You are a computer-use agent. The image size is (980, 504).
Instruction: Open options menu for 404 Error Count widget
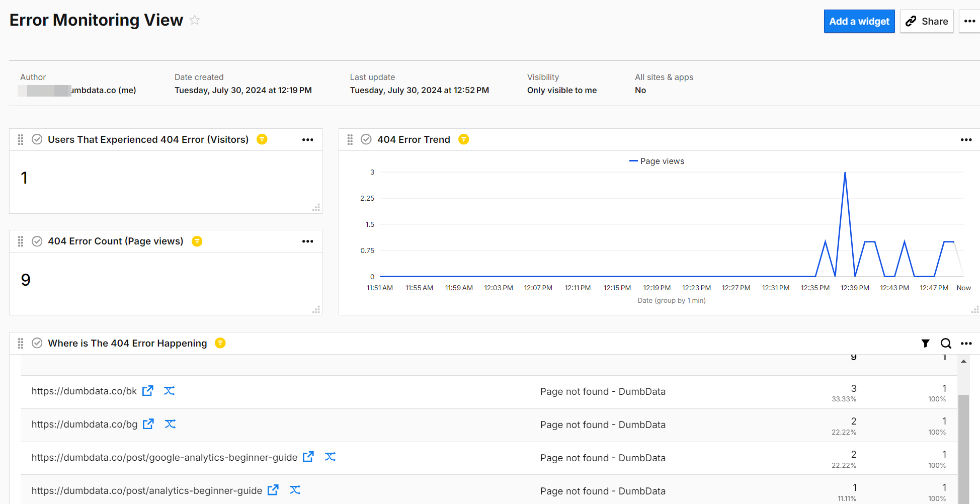click(307, 241)
